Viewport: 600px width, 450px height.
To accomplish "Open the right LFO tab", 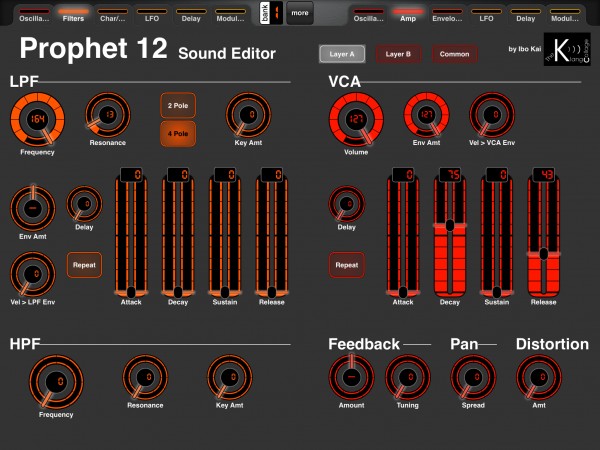I will coord(486,15).
